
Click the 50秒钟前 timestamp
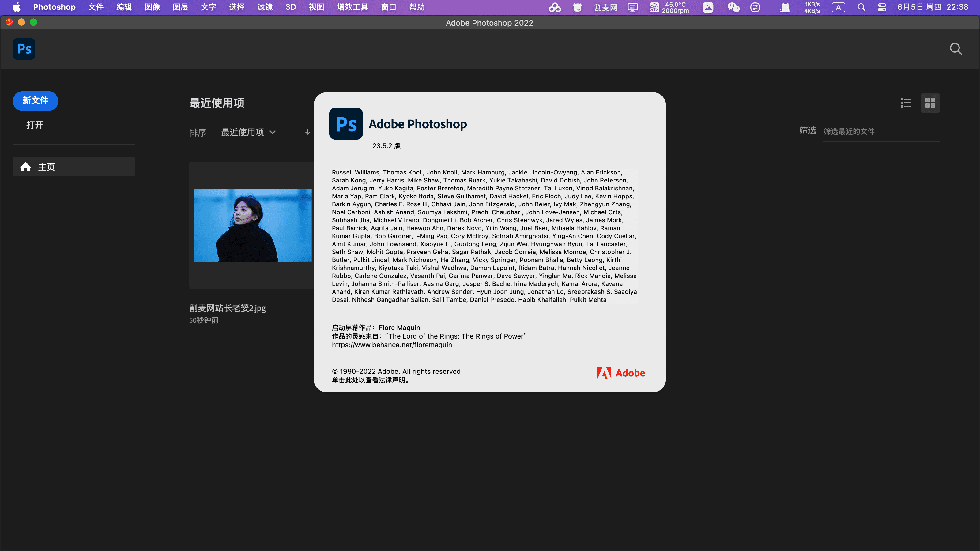pos(204,320)
